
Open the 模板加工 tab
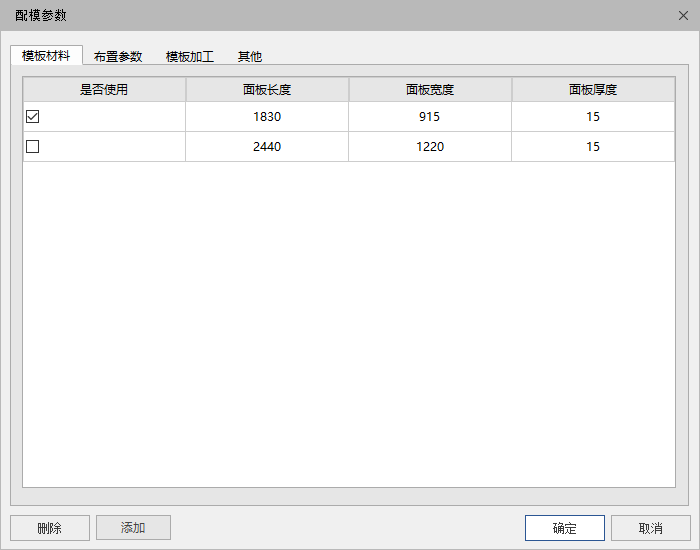coord(190,57)
